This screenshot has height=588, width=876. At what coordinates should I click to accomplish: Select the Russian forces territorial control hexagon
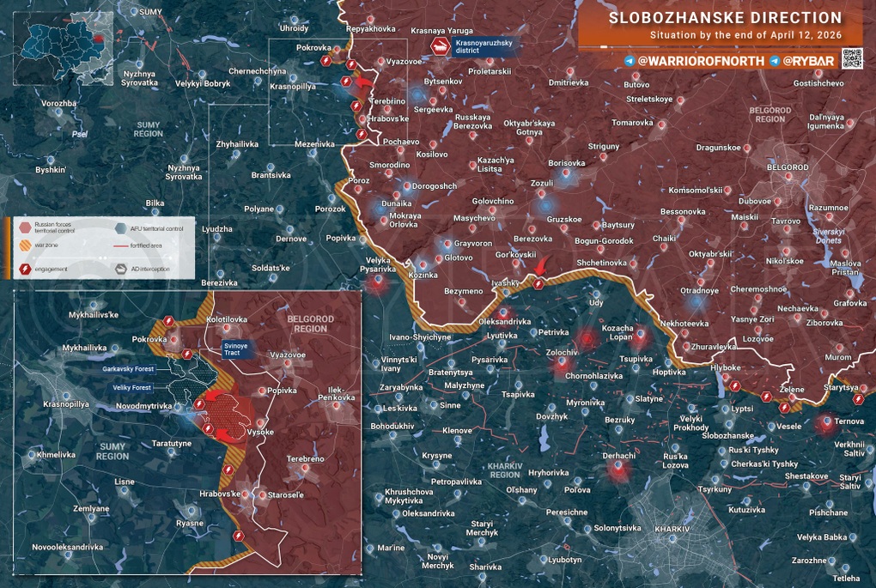coord(25,227)
